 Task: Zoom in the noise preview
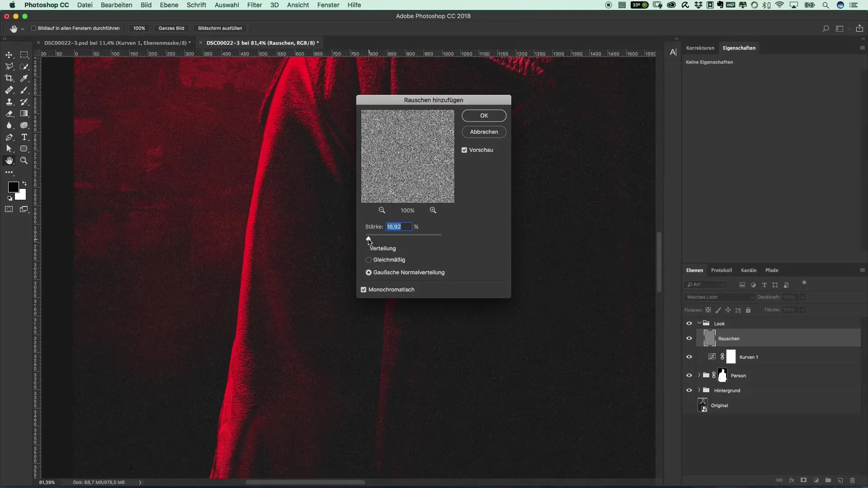(433, 210)
